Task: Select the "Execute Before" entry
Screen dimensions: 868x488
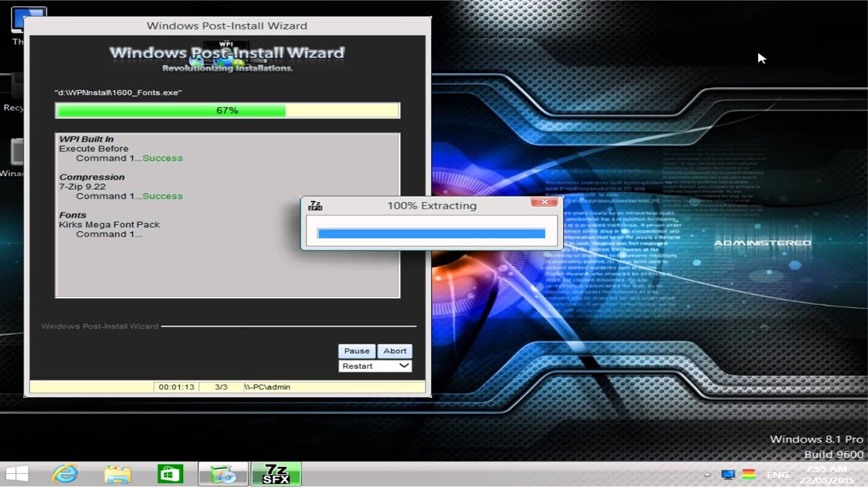Action: click(94, 148)
